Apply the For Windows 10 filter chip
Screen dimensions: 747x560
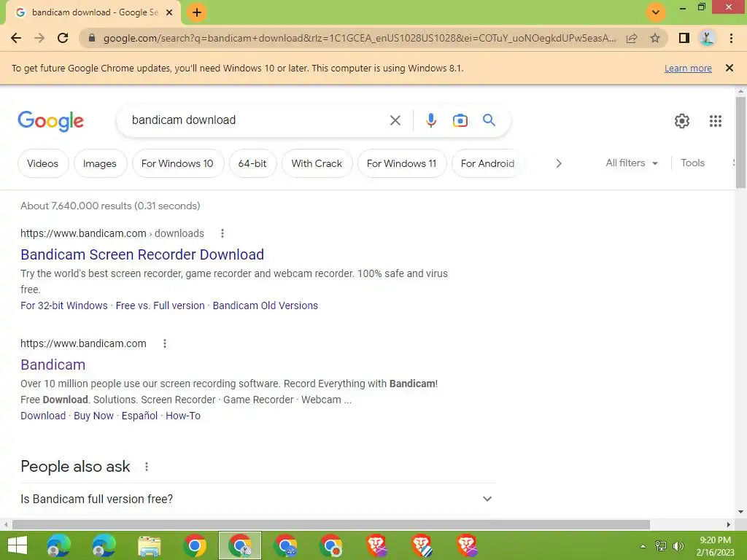(x=177, y=163)
